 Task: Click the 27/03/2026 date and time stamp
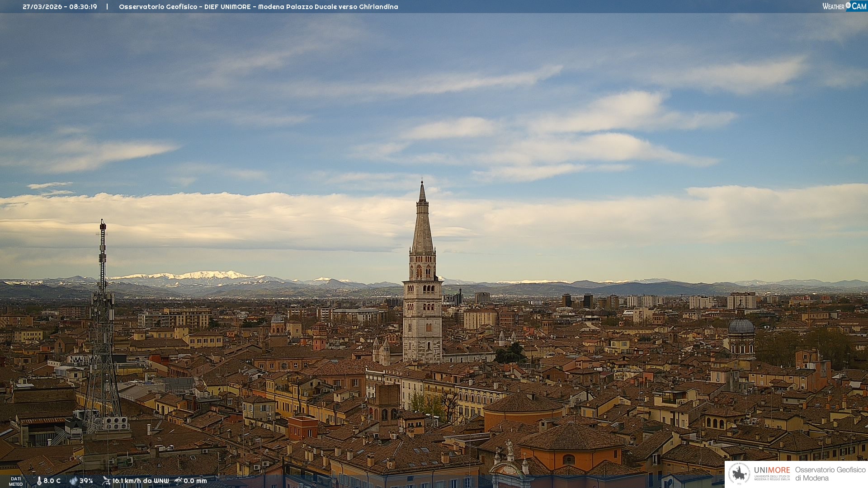(x=60, y=7)
